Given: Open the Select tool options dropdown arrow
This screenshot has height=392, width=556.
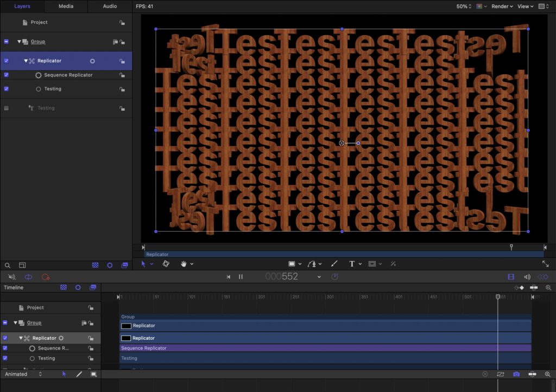Looking at the screenshot, I should [x=151, y=264].
